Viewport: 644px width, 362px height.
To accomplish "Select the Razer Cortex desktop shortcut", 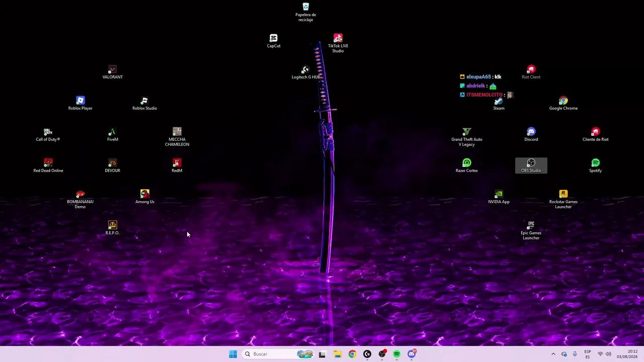I will pos(466,166).
